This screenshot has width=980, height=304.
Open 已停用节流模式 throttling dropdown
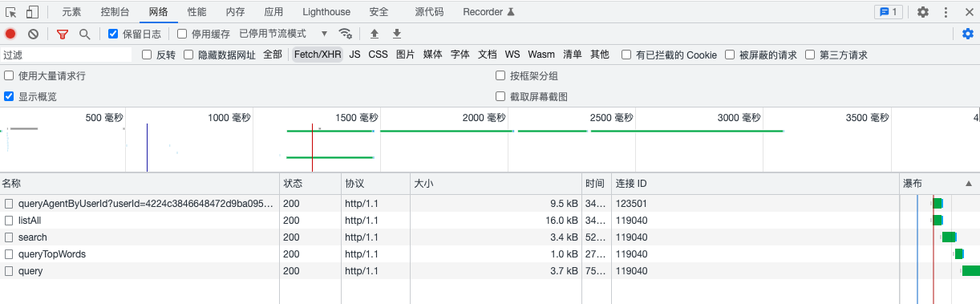point(284,34)
